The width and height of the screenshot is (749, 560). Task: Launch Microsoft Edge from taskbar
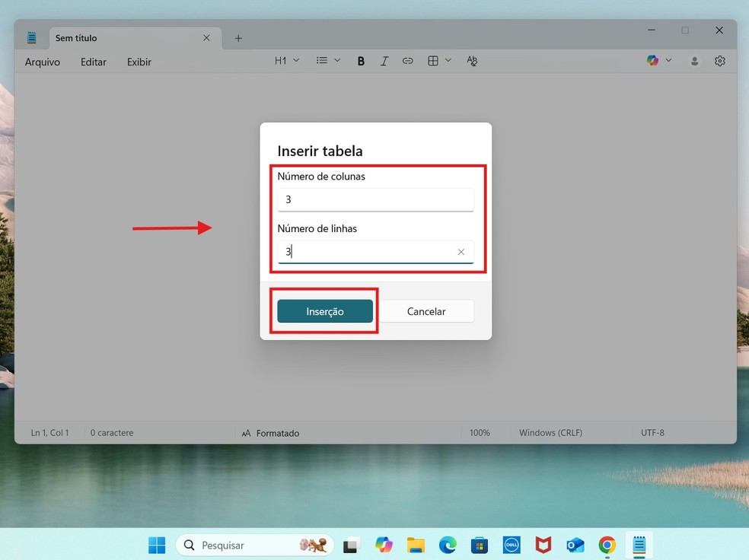tap(448, 545)
